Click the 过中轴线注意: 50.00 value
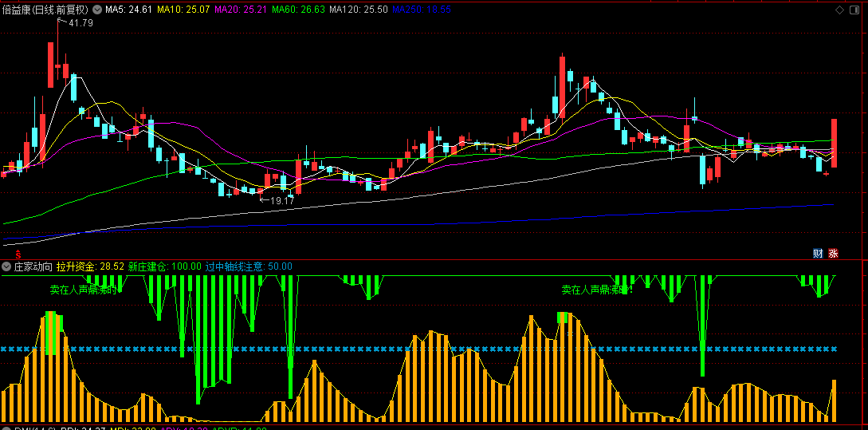Image resolution: width=868 pixels, height=430 pixels. click(249, 266)
